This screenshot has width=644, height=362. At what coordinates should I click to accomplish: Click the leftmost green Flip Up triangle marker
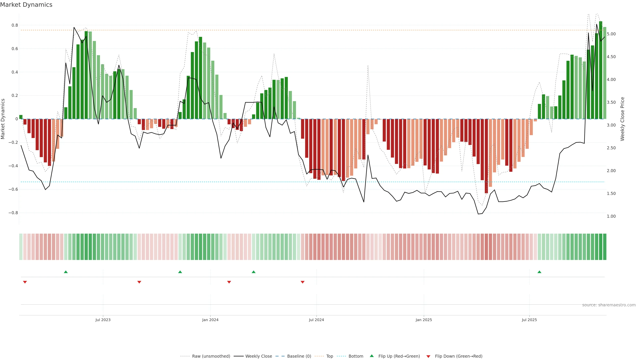tap(66, 272)
